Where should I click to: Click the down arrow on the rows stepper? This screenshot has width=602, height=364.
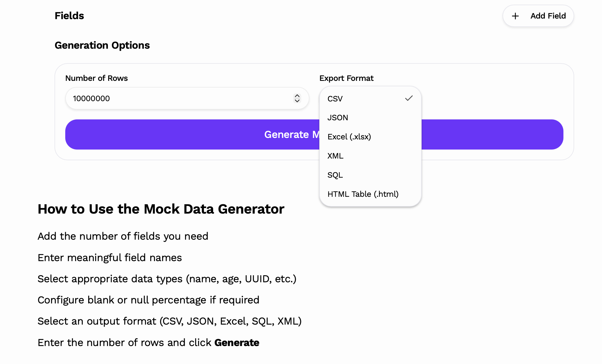[x=297, y=101]
